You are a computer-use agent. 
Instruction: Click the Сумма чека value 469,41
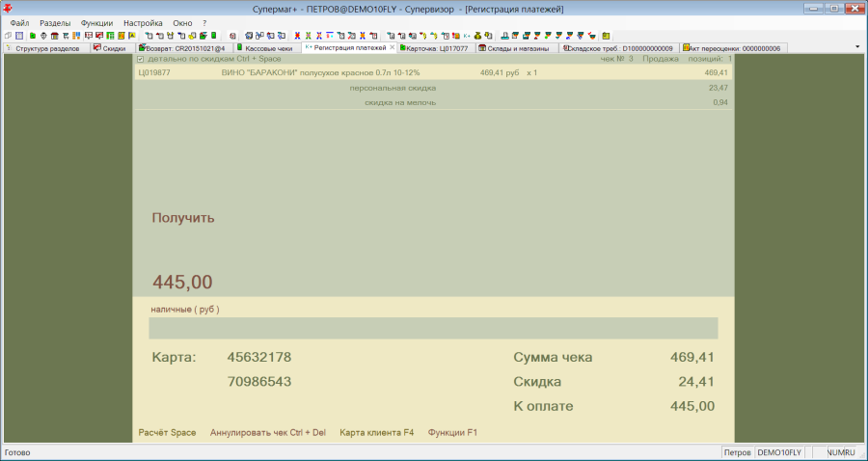pos(692,358)
